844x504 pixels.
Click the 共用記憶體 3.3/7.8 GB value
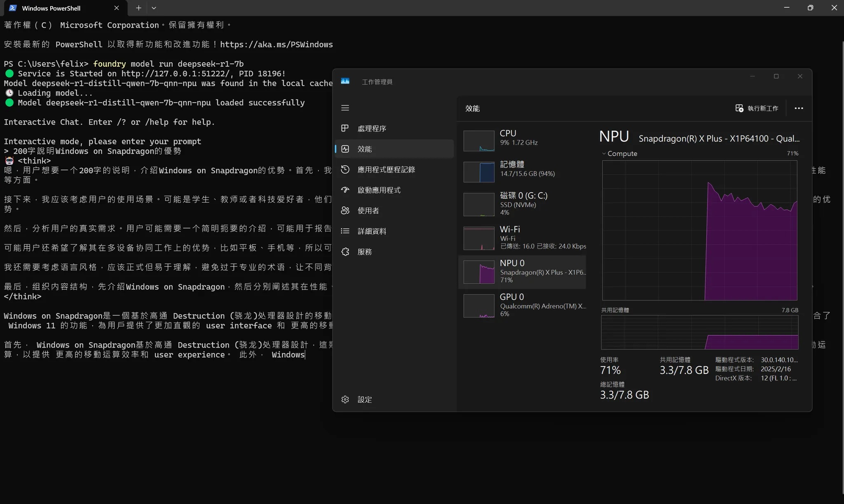tap(684, 370)
